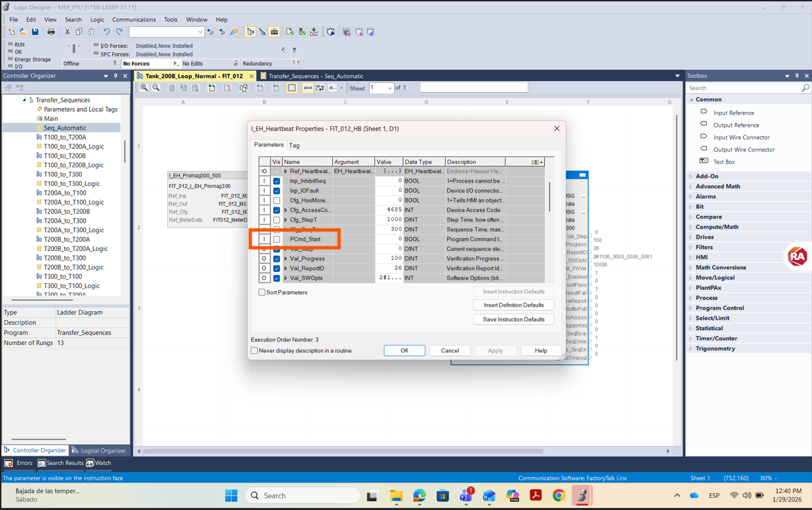
Task: Open Adobe Acrobat from the taskbar
Action: pos(536,496)
